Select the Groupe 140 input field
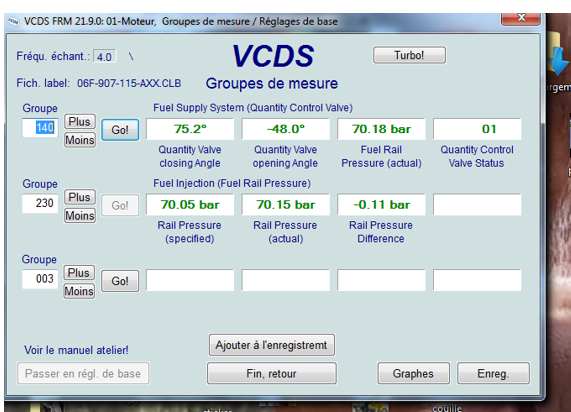This screenshot has width=571, height=412. [x=40, y=128]
